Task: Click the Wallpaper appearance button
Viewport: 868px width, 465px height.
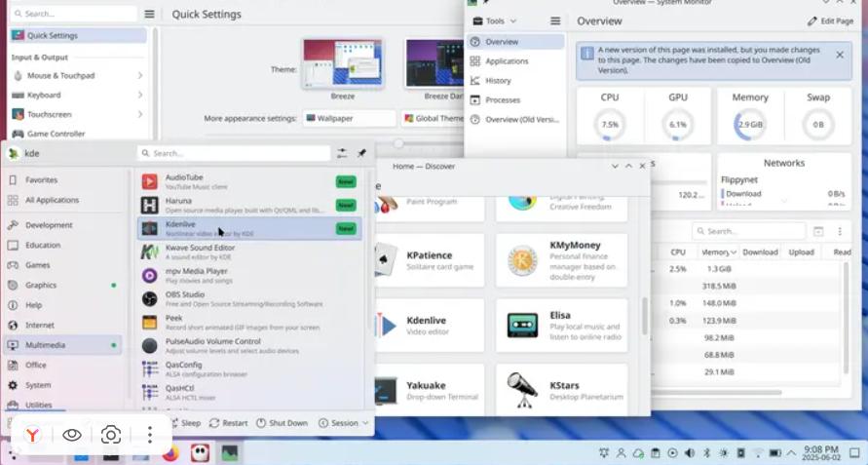Action: coord(349,118)
